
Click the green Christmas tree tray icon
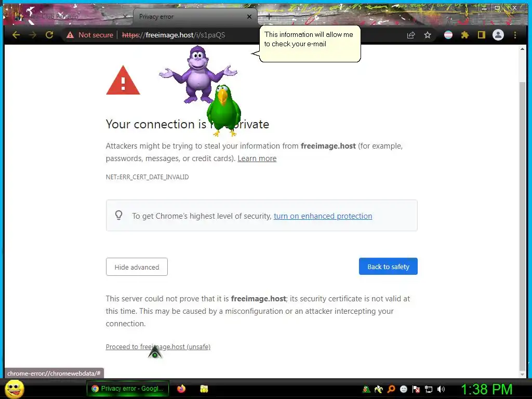366,389
